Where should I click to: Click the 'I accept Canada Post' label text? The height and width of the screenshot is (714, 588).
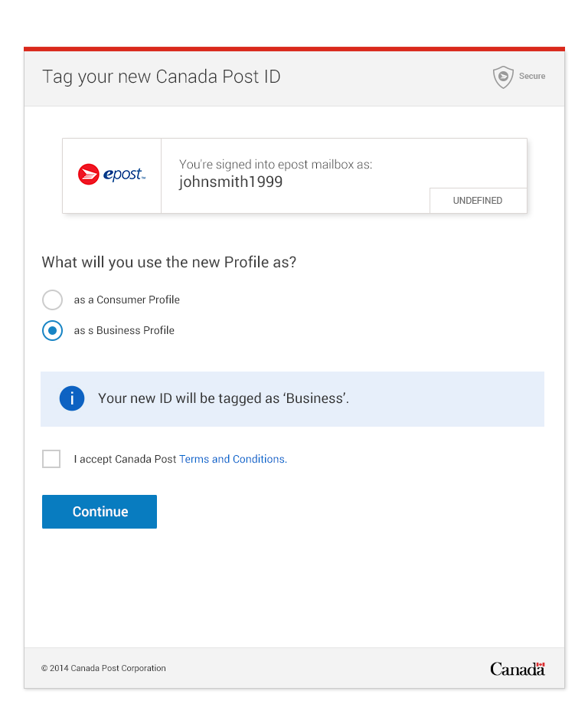click(125, 459)
